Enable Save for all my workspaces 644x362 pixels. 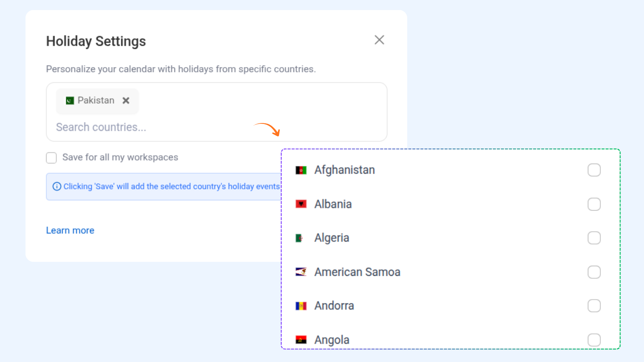[x=51, y=158]
